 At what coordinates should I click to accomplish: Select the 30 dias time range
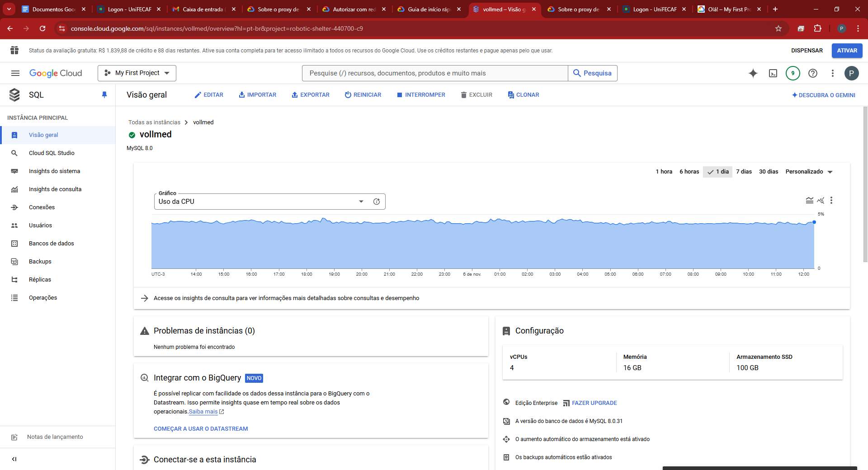click(769, 172)
